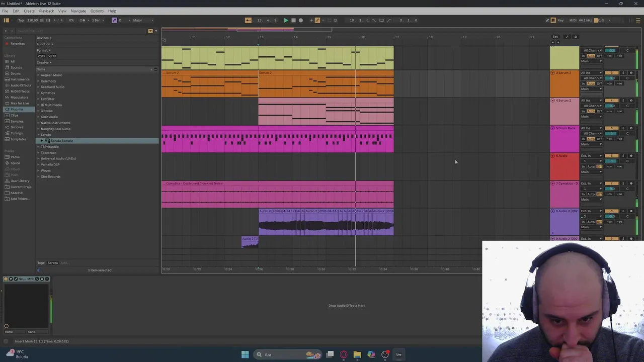Toggle the browser show/hide icon

coord(6,20)
